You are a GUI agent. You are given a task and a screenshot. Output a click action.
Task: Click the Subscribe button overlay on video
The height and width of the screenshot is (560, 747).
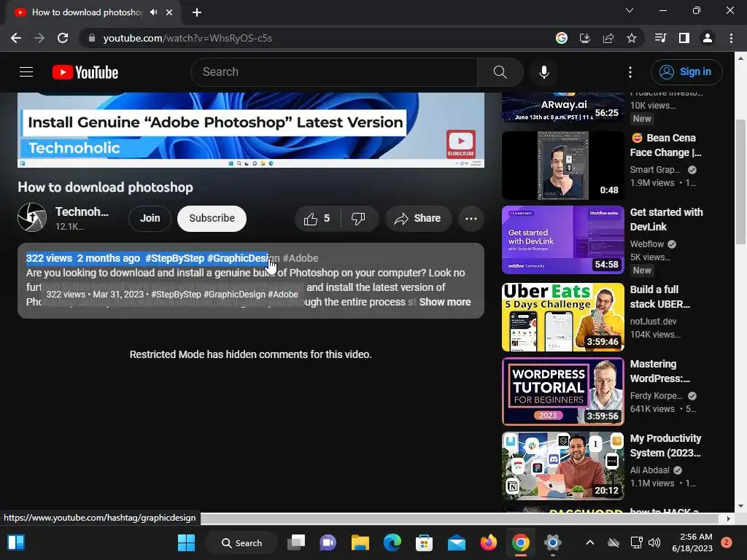[x=461, y=144]
